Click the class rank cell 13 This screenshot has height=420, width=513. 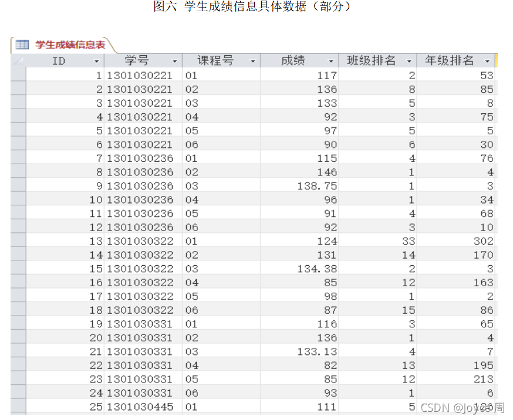[377, 365]
